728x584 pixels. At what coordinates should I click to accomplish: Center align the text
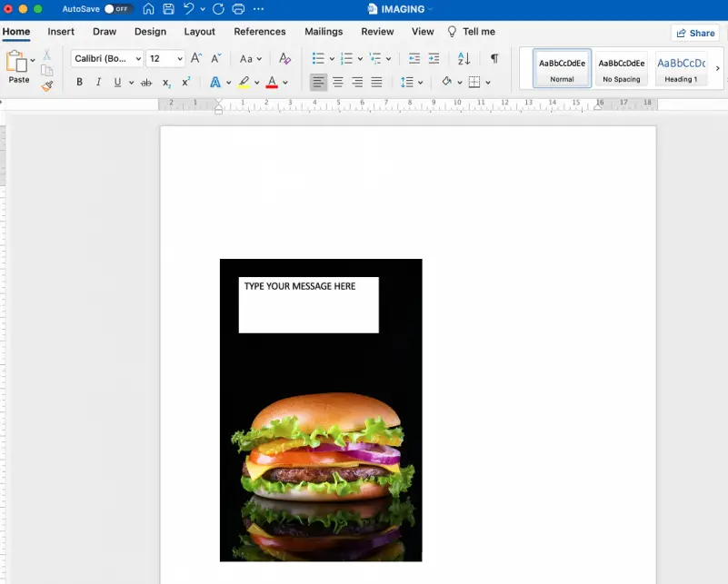click(x=338, y=83)
